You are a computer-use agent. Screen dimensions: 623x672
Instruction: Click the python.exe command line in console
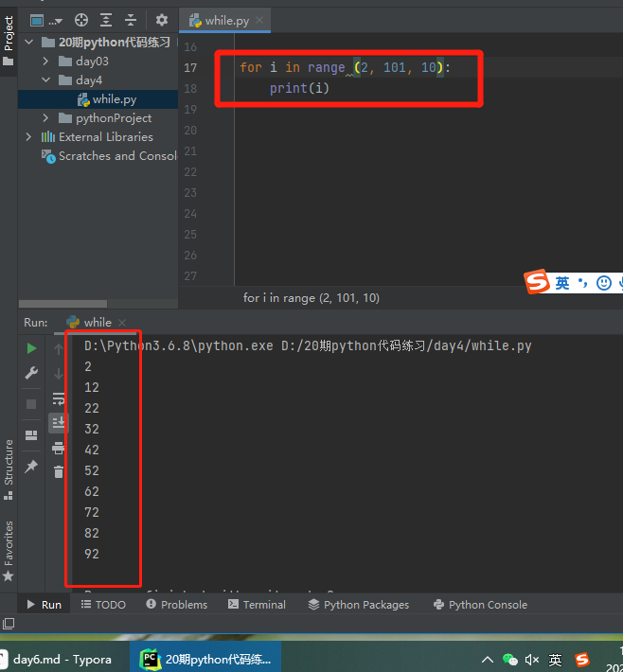[x=308, y=345]
